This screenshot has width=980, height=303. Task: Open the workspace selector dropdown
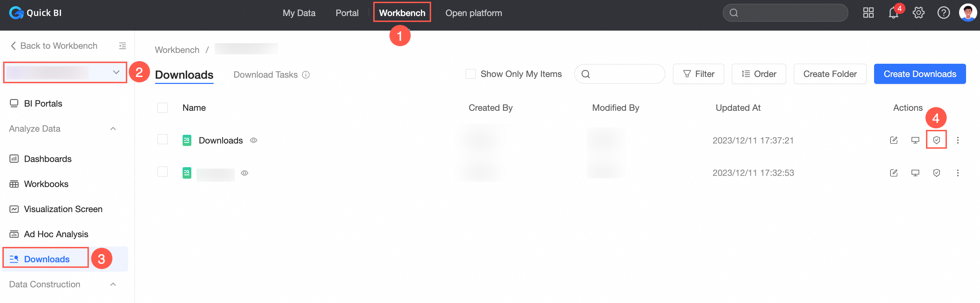coord(65,72)
